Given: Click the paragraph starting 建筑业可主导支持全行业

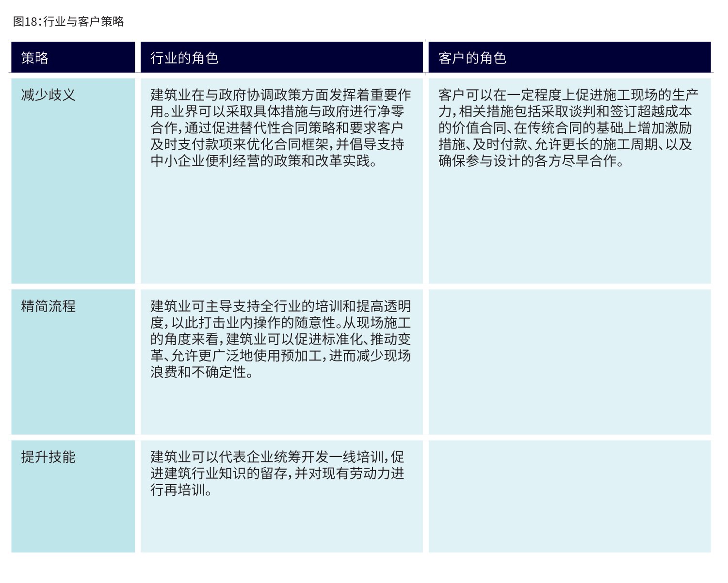Looking at the screenshot, I should (x=281, y=339).
